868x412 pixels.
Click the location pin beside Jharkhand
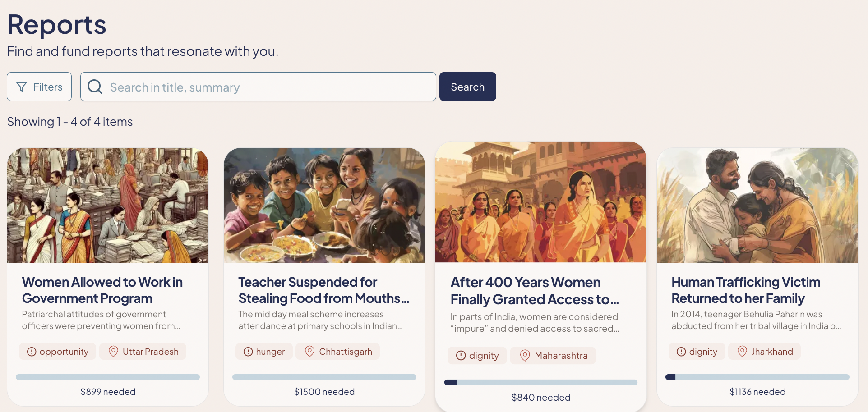[742, 352]
